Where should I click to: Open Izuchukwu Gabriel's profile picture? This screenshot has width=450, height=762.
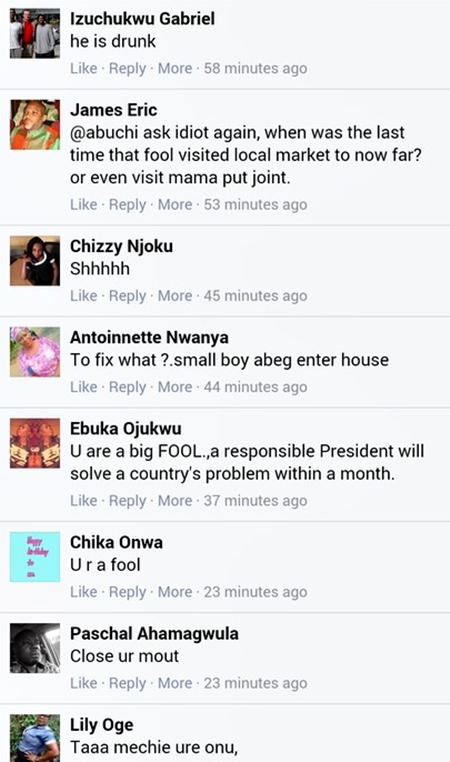pyautogui.click(x=35, y=34)
